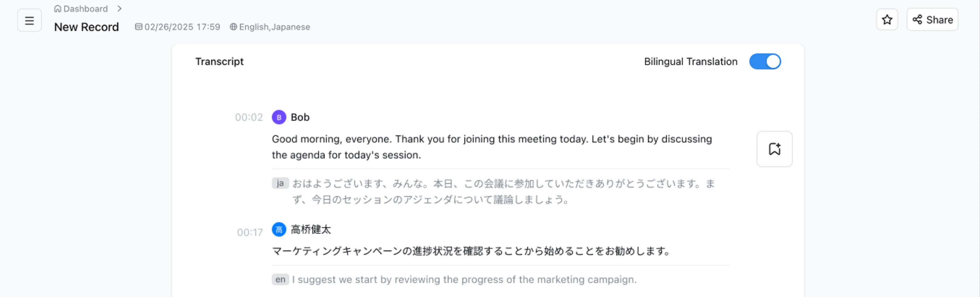This screenshot has height=297, width=980.
Task: Click the Transcript section heading
Action: point(219,62)
